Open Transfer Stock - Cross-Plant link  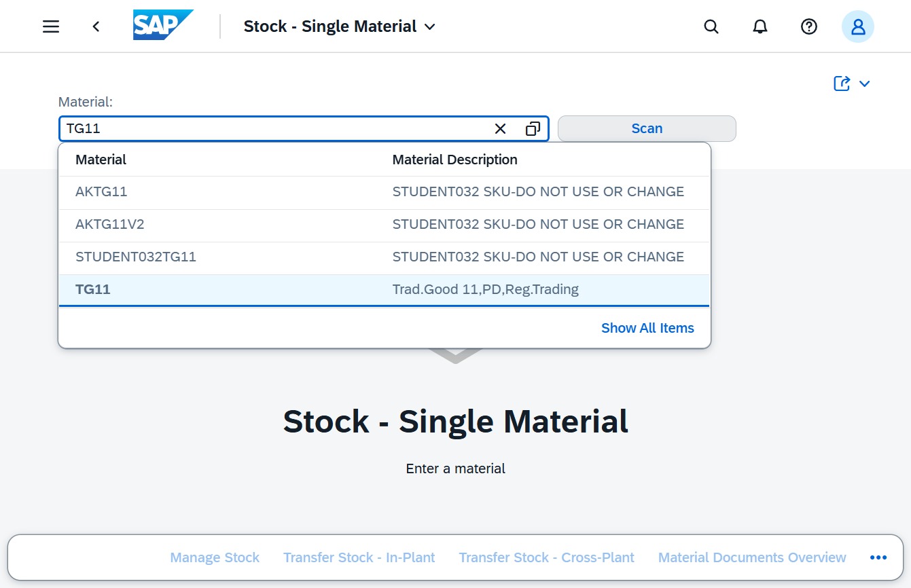pos(546,557)
